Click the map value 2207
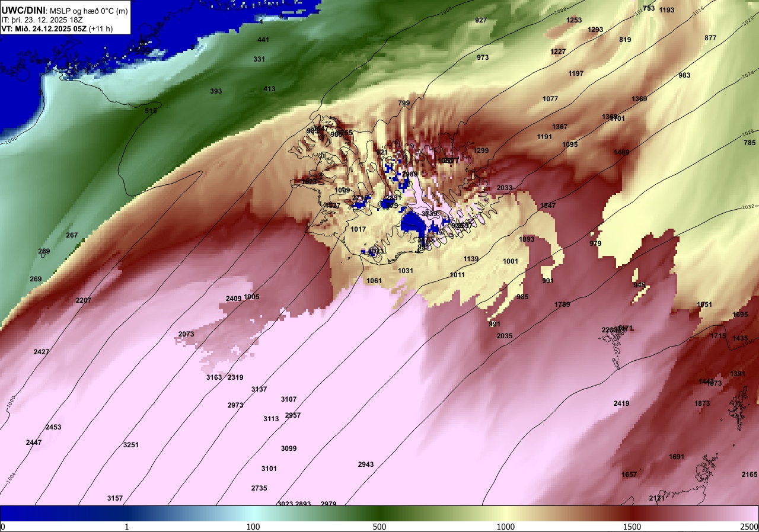Image resolution: width=759 pixels, height=532 pixels. [x=84, y=300]
